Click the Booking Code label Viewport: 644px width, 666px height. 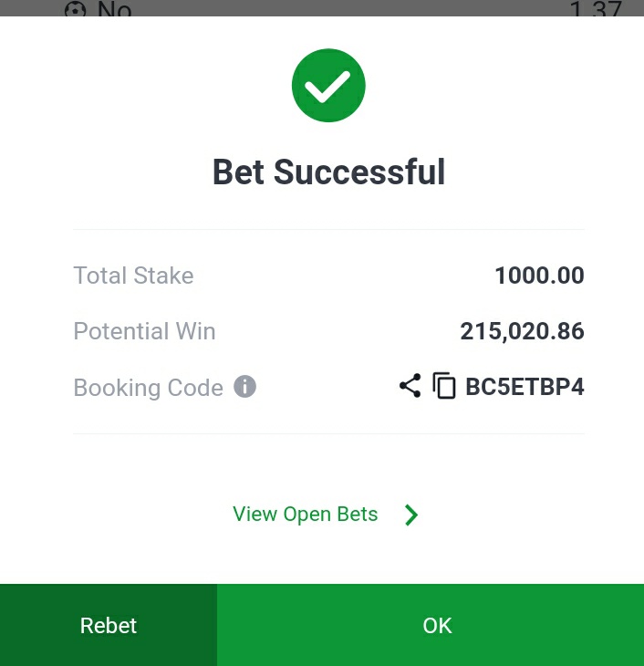149,388
